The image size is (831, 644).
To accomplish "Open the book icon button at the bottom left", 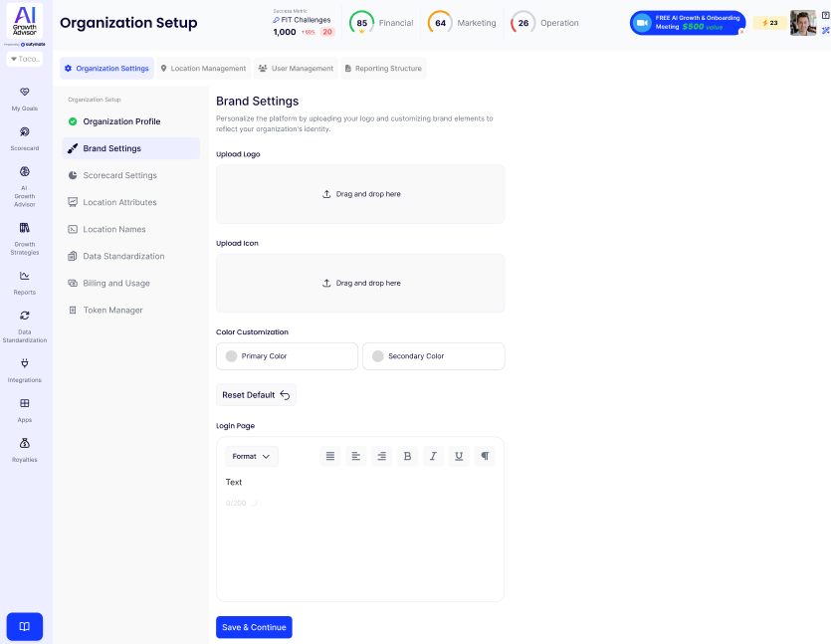I will pos(25,626).
